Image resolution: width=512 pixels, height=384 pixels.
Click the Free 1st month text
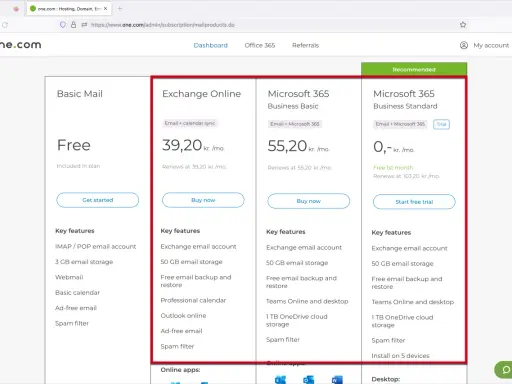(393, 167)
